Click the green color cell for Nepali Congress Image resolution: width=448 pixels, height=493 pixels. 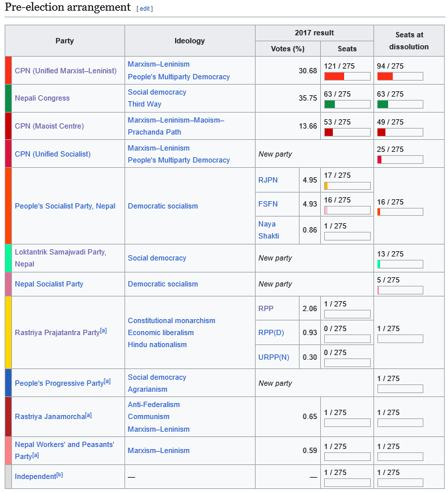9,98
